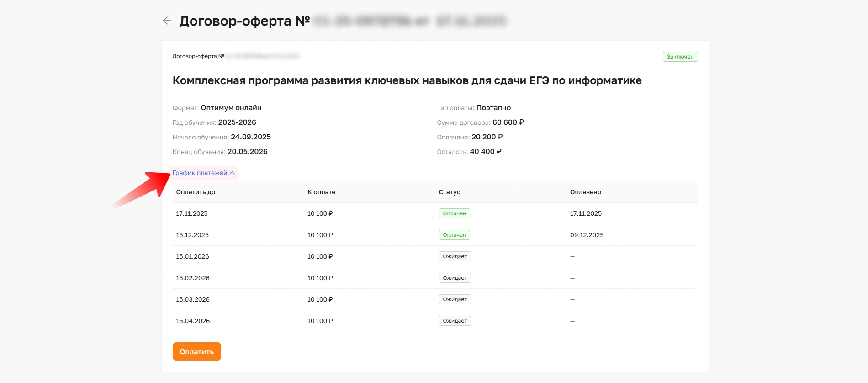Select the 15.01.2026 due date cell
This screenshot has width=868, height=383.
[192, 256]
